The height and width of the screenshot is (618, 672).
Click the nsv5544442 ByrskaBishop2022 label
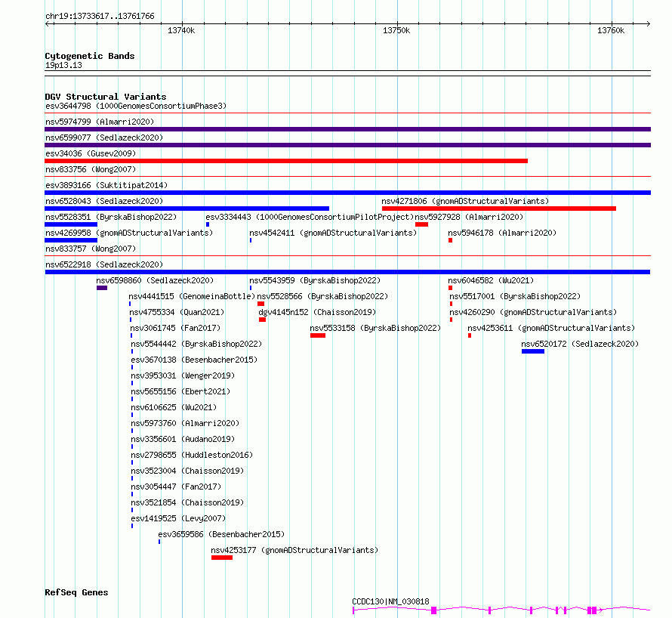(196, 344)
